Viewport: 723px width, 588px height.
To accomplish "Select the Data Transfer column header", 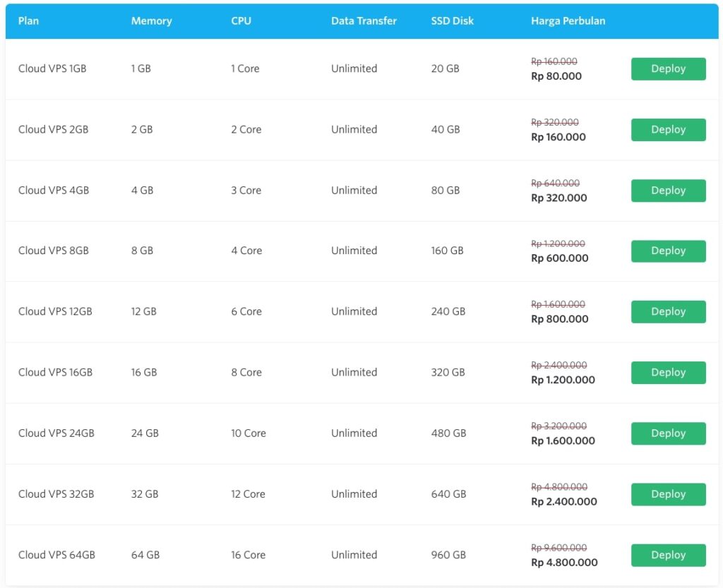I will [x=364, y=21].
